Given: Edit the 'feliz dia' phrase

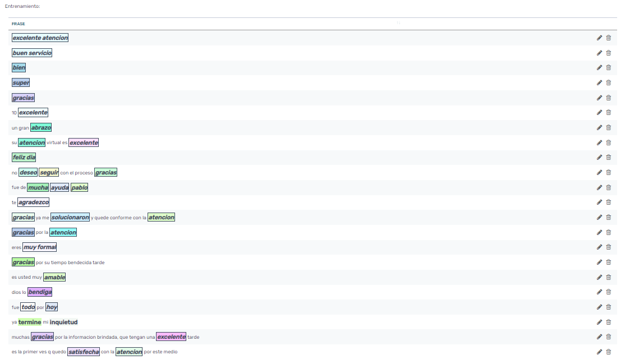Looking at the screenshot, I should click(599, 158).
